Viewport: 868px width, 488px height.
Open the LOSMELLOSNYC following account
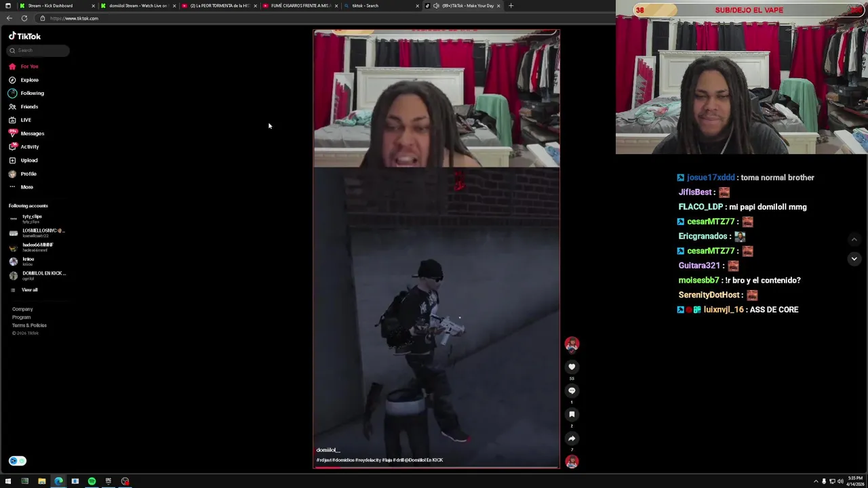click(37, 232)
